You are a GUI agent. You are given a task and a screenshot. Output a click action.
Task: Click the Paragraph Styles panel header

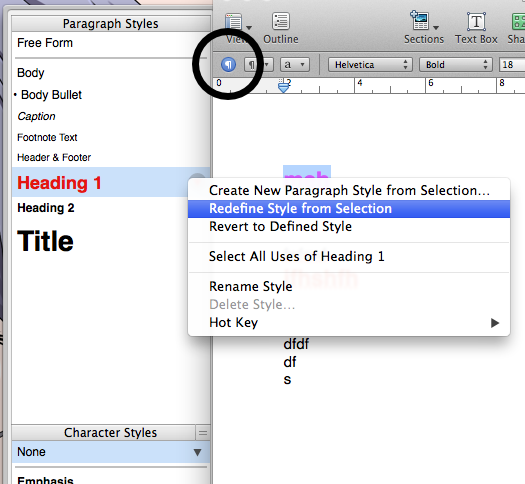[111, 24]
